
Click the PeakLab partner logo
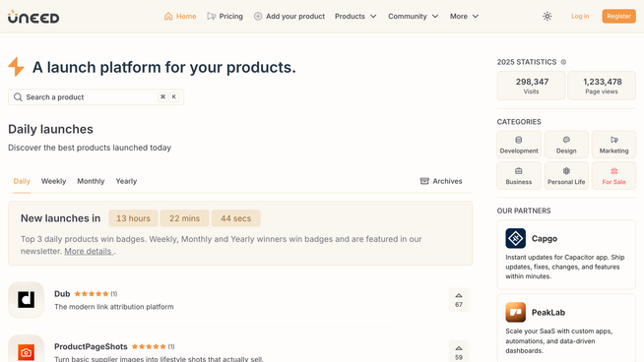(515, 313)
